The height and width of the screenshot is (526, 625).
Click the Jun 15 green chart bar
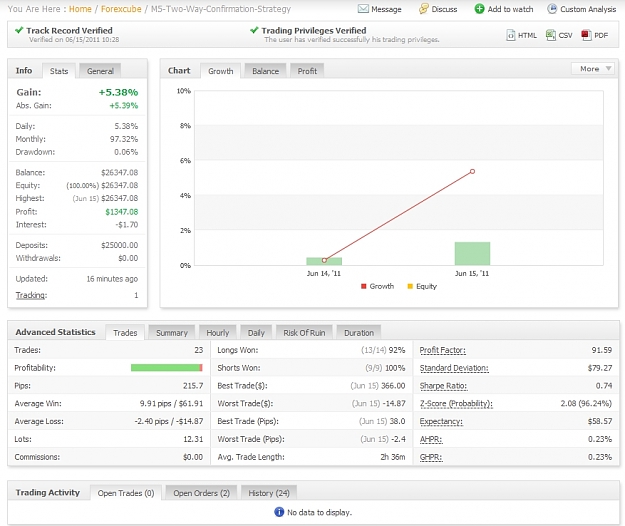[472, 253]
